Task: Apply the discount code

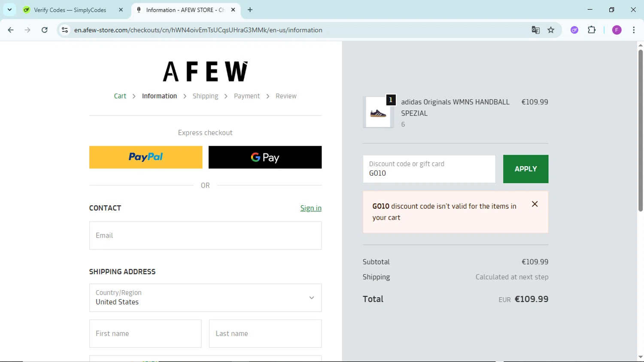Action: 526,169
